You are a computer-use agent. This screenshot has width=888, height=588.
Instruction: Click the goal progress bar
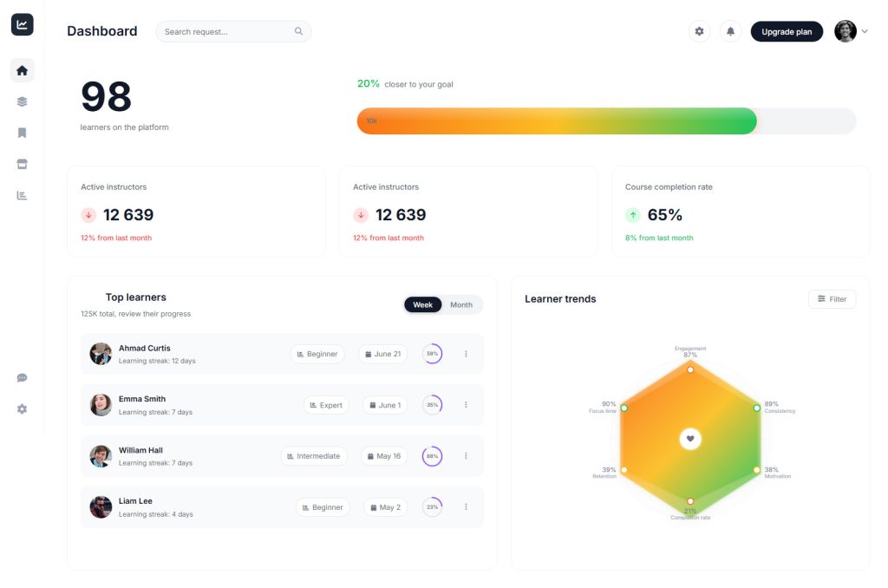[x=606, y=121]
